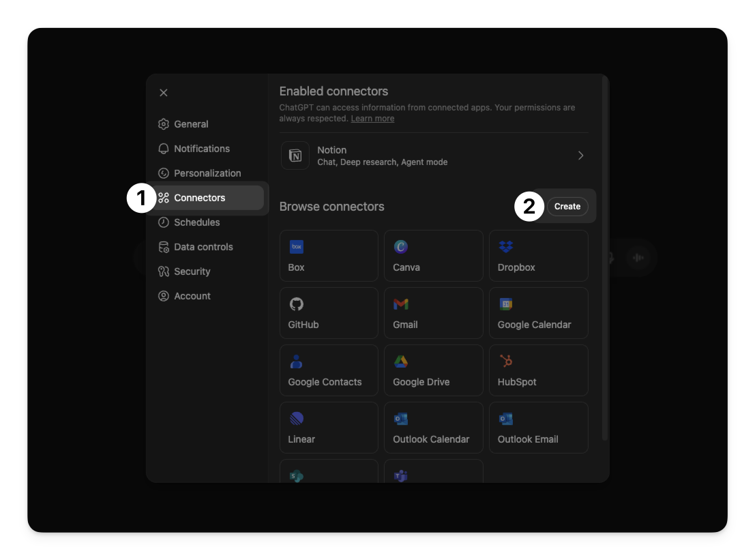
Task: Click the Schedules clock icon
Action: (x=164, y=222)
